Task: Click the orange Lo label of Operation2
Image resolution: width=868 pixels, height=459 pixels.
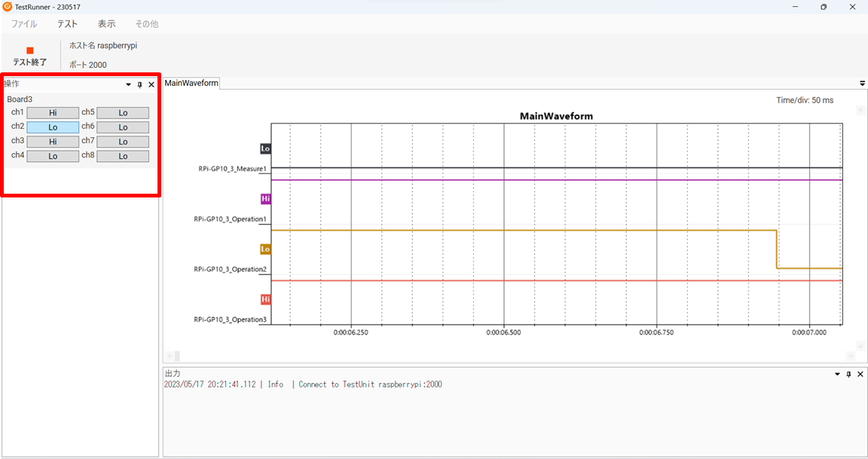Action: coord(265,249)
